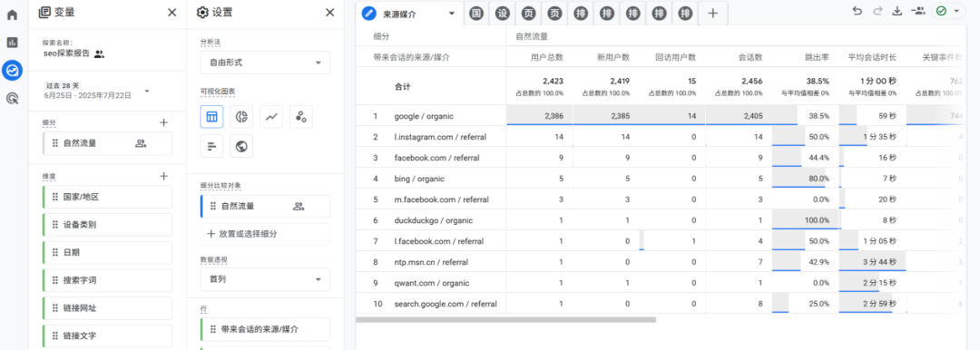The height and width of the screenshot is (350, 980).
Task: Share the exploration via toolbar people icon
Action: [x=918, y=11]
